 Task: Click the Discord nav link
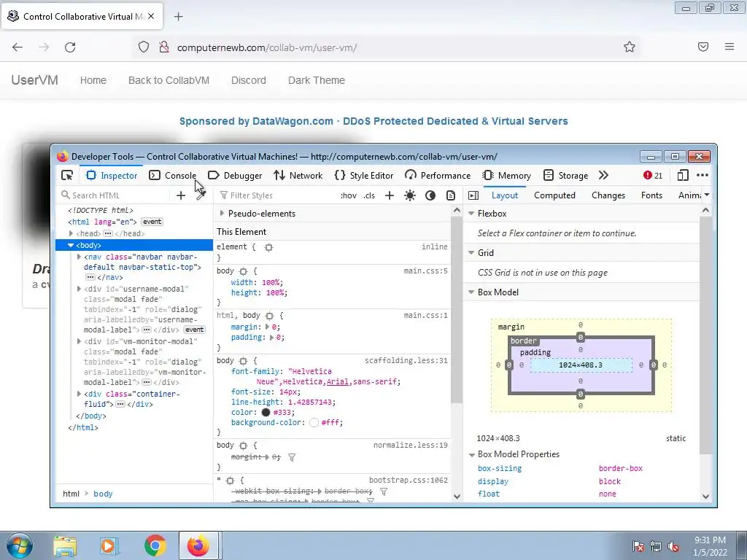[x=249, y=80]
